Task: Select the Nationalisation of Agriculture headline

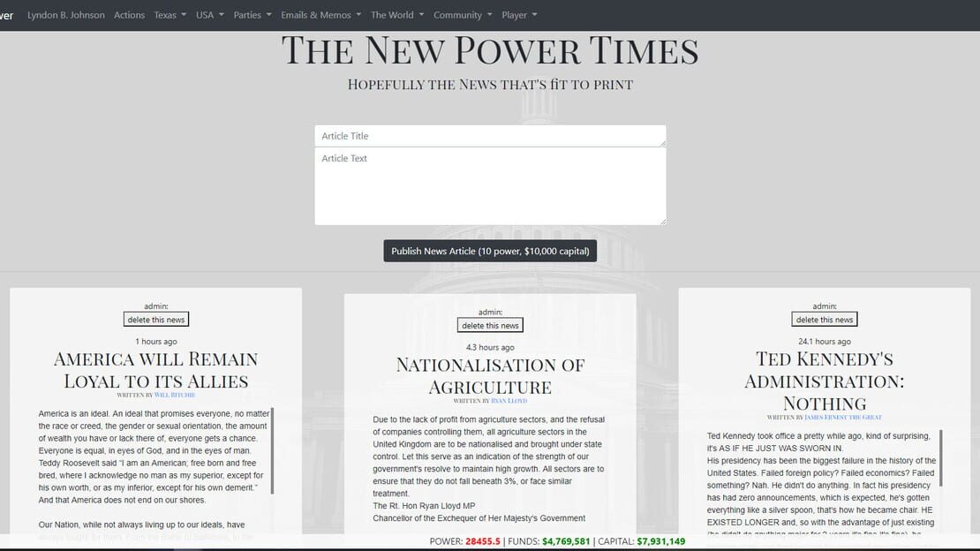Action: [490, 376]
